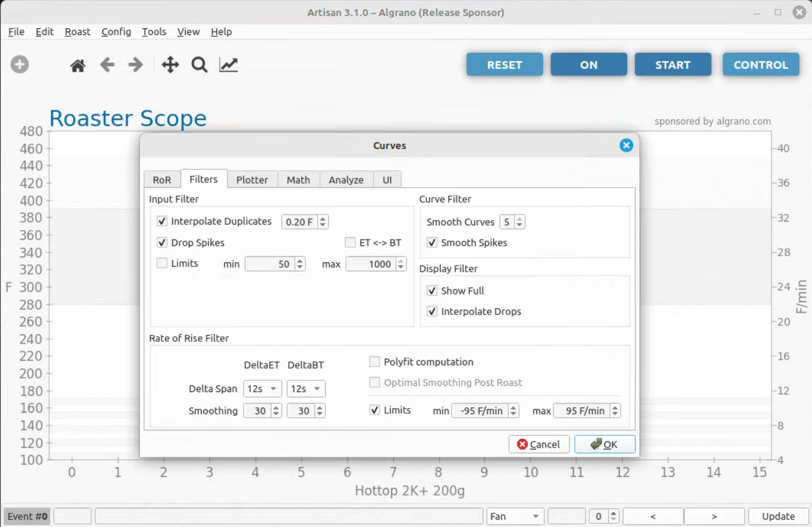Select the Filters tab
812x527 pixels.
tap(204, 179)
